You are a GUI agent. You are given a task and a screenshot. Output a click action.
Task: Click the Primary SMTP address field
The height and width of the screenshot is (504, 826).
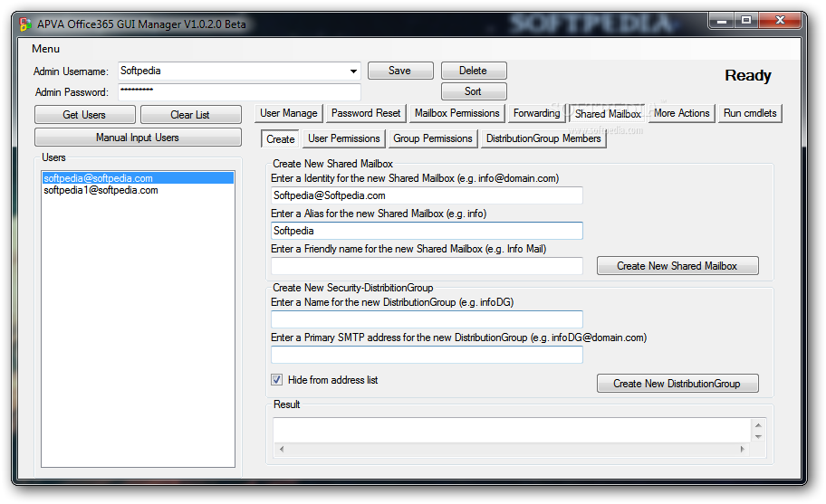pyautogui.click(x=427, y=354)
